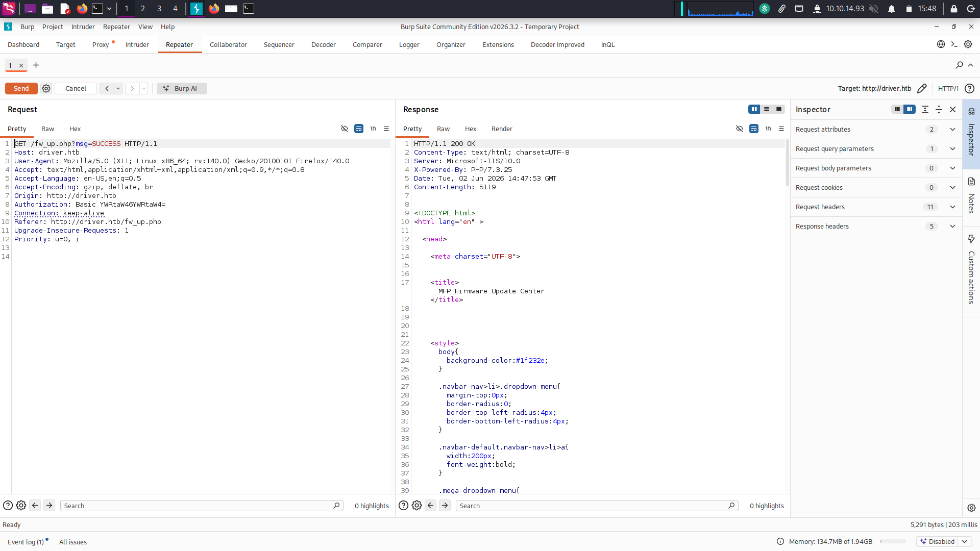Open notifications bell in system tray
Image resolution: width=980 pixels, height=551 pixels.
click(x=892, y=9)
